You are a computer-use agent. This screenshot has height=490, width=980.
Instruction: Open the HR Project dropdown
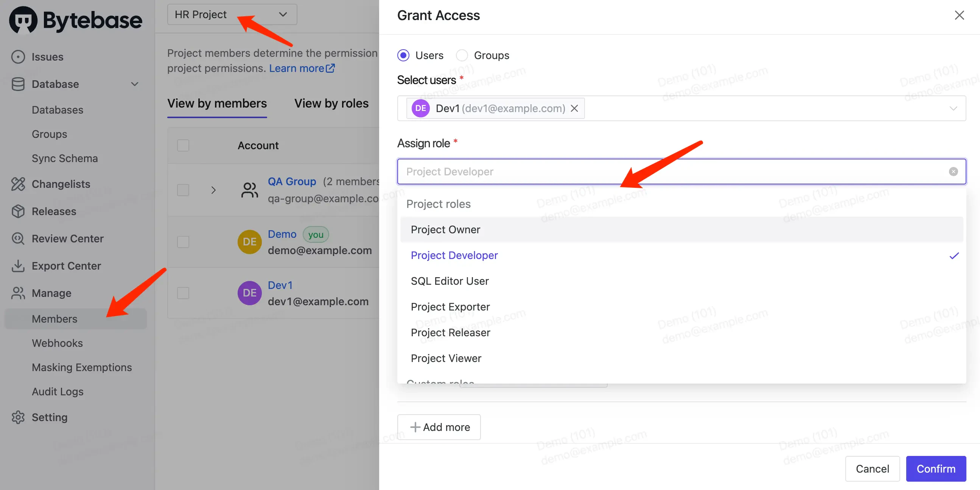click(x=232, y=14)
